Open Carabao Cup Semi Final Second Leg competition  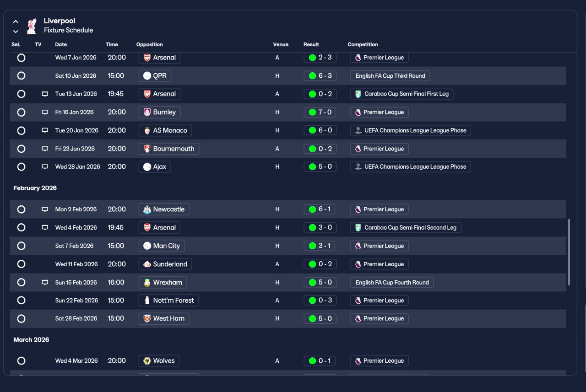click(406, 227)
